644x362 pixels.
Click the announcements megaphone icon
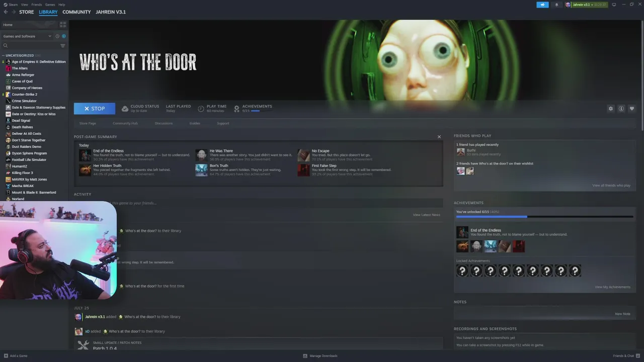[542, 5]
